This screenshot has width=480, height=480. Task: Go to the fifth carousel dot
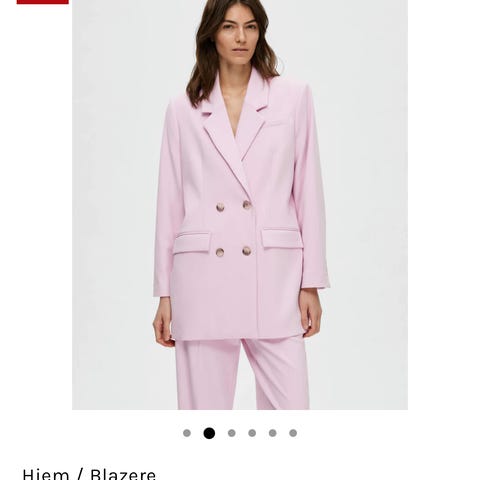(x=273, y=433)
